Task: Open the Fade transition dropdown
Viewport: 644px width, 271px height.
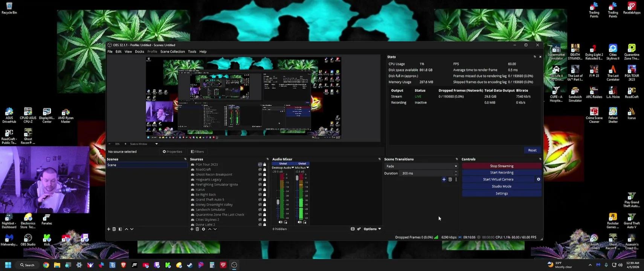Action: [421, 166]
